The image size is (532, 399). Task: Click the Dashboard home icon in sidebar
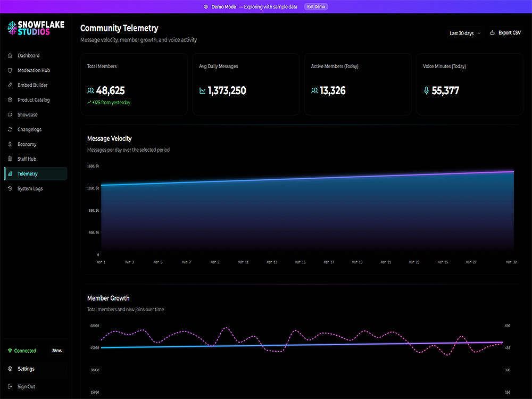tap(10, 55)
